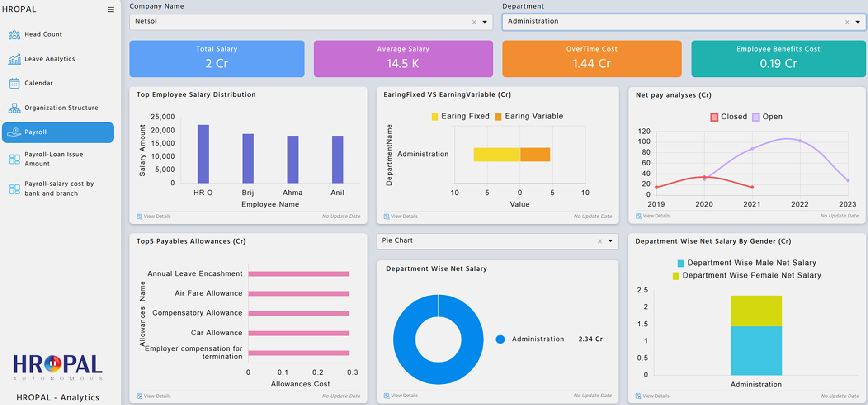868x405 pixels.
Task: Click the HR O salary bar
Action: tap(203, 154)
